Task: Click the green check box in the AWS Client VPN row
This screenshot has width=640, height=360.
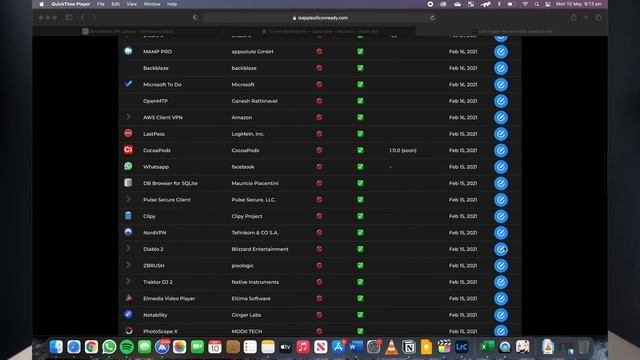Action: click(x=360, y=117)
